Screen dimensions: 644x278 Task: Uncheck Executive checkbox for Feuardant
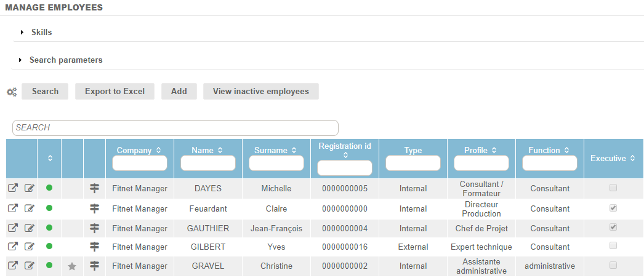pyautogui.click(x=613, y=208)
